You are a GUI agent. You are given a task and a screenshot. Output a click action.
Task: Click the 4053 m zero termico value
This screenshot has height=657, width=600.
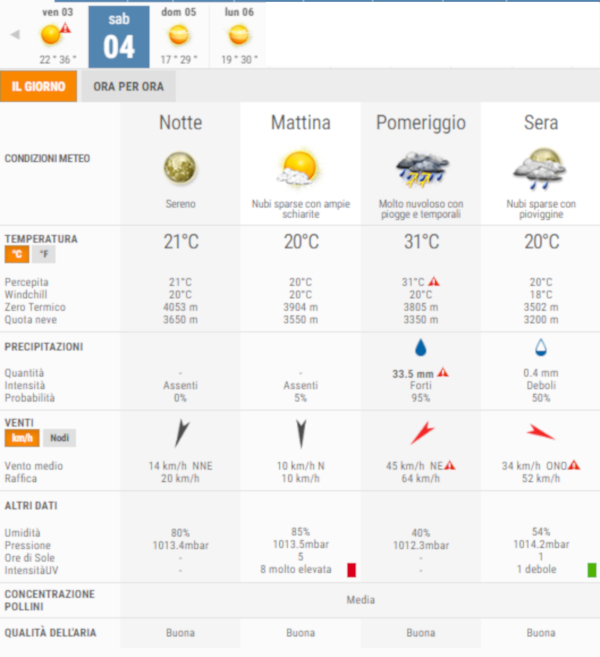click(180, 307)
